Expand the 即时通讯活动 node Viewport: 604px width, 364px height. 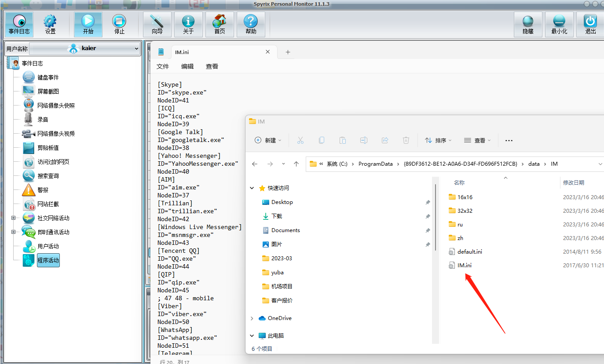[x=13, y=232]
